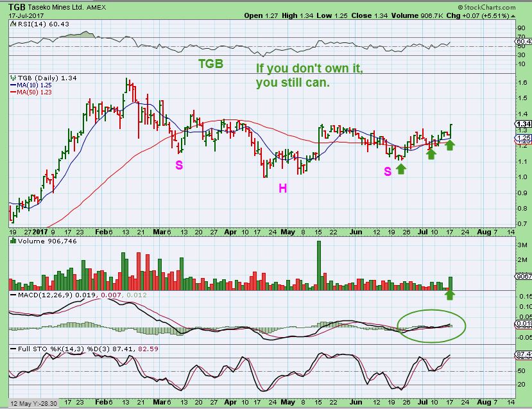Click the company name Taseko Mines Ltd.
Viewport: 532px width, 409px height.
[x=56, y=7]
